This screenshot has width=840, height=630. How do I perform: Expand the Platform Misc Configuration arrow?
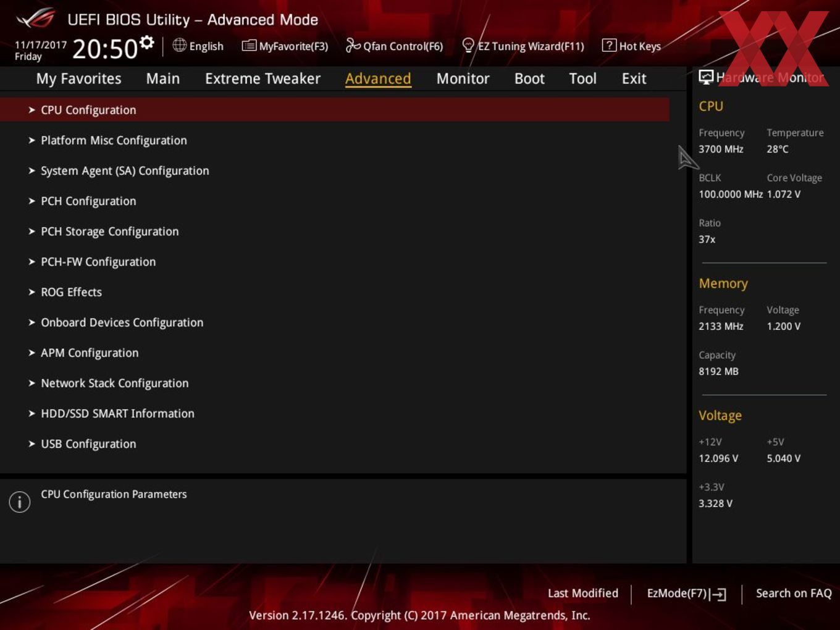[x=31, y=140]
